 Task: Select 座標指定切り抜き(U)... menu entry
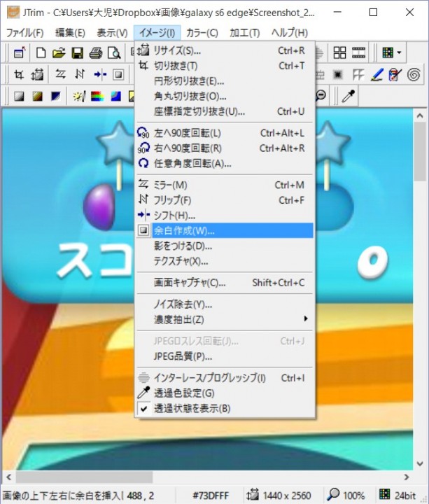tap(225, 111)
